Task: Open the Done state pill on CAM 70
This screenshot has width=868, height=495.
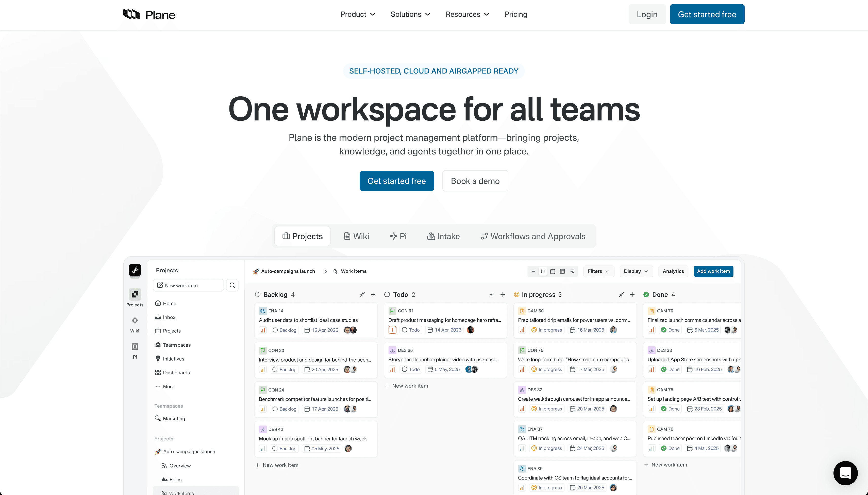Action: [x=670, y=330]
